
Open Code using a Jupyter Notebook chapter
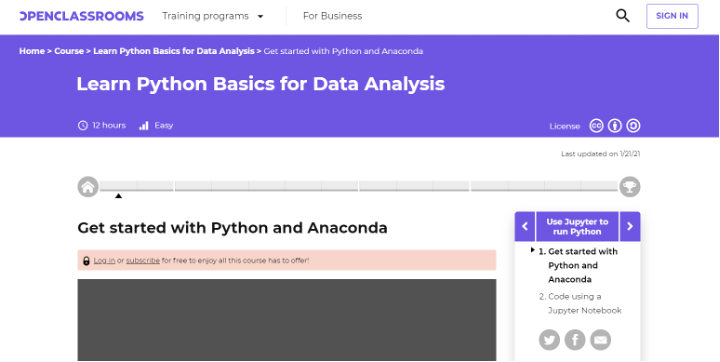580,304
